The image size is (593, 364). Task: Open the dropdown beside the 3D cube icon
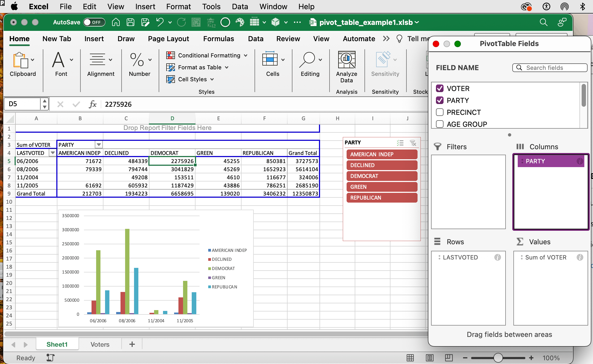tap(286, 22)
